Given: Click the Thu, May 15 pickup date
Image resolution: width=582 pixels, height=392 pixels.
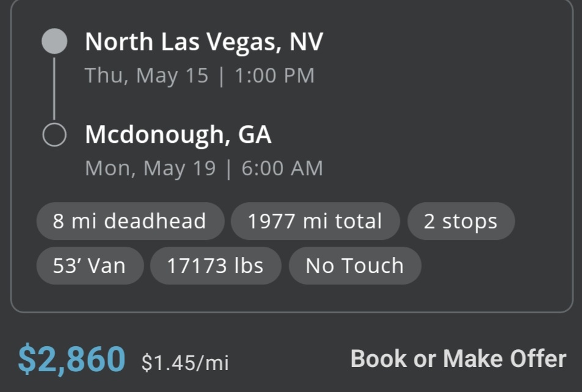Looking at the screenshot, I should (x=147, y=76).
